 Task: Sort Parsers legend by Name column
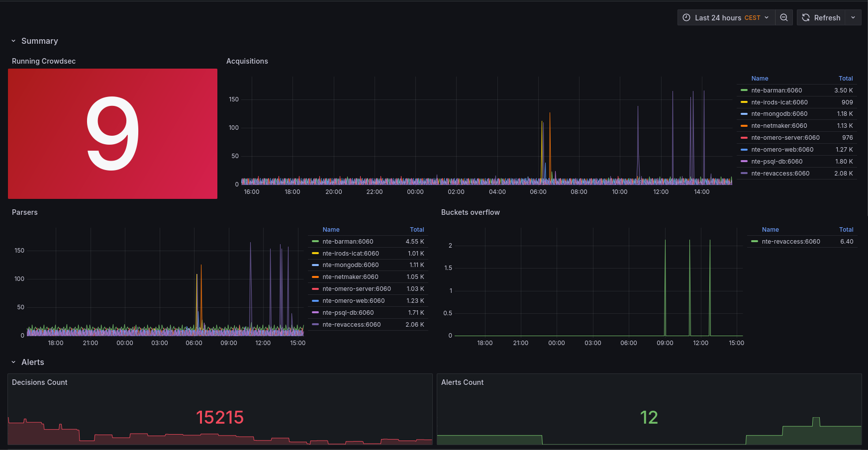coord(331,230)
